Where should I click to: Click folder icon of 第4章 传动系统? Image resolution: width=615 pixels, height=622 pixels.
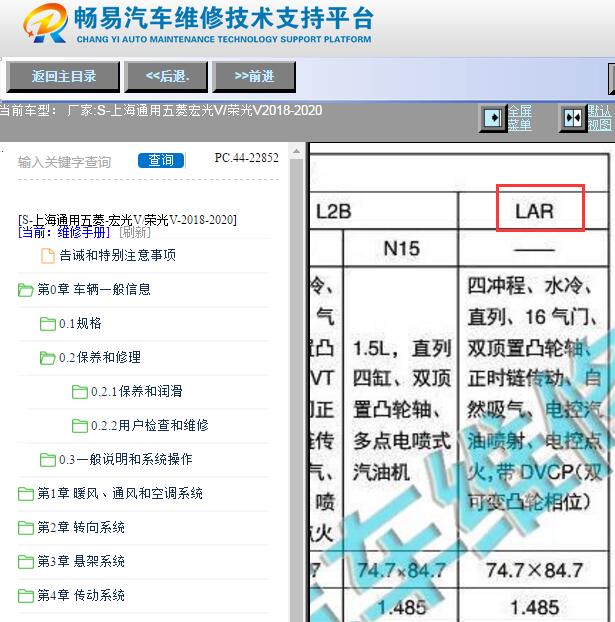point(26,596)
